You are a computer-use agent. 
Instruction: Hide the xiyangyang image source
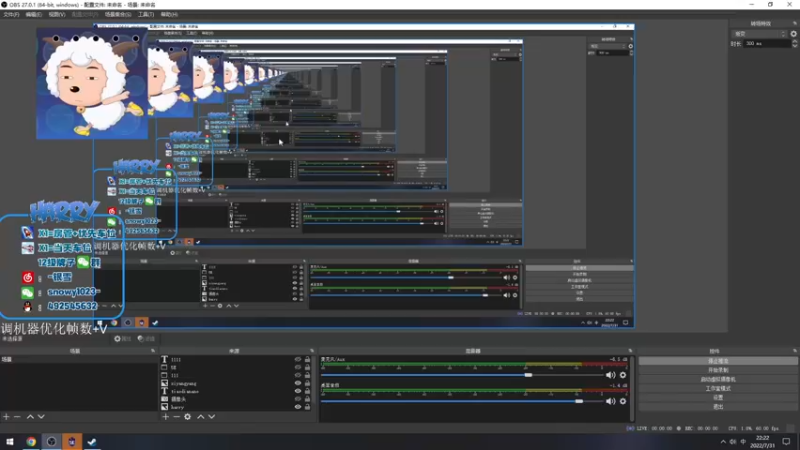[x=298, y=383]
